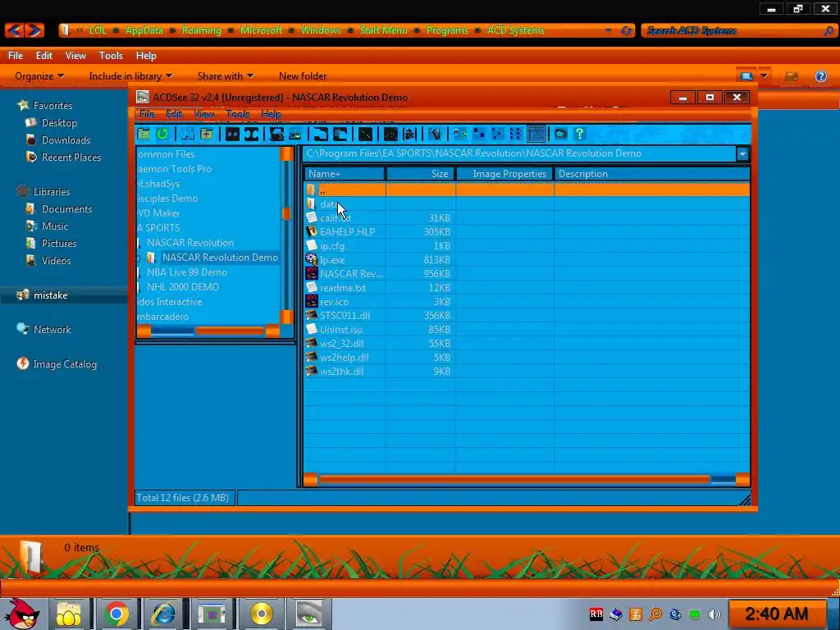The height and width of the screenshot is (630, 840).
Task: Click the yellow disc icon on taskbar
Action: (262, 614)
